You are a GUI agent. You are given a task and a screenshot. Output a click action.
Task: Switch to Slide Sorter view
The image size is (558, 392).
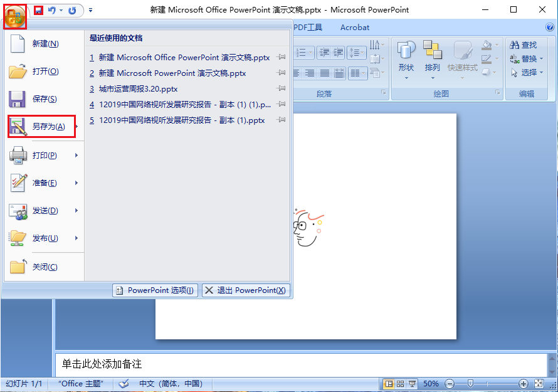pyautogui.click(x=401, y=384)
